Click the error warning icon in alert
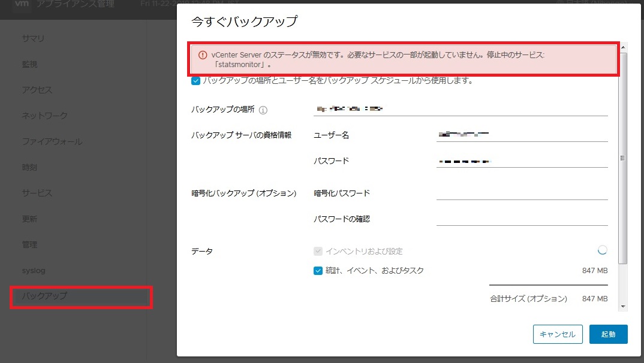Viewport: 644px width, 363px height. pos(203,55)
